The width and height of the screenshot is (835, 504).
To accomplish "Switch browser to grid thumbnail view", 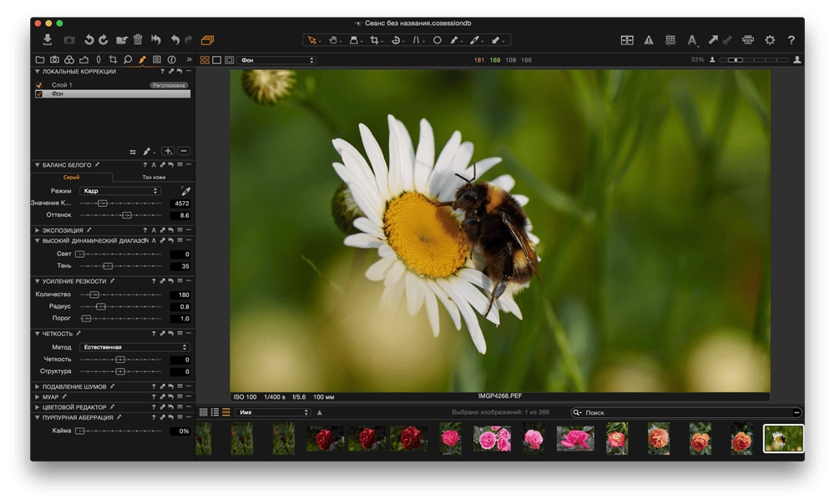I will coord(204,412).
